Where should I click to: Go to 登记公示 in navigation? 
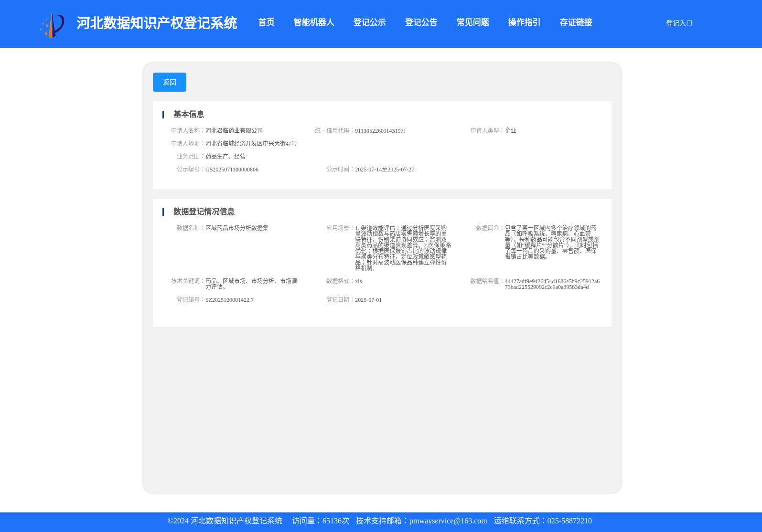(x=369, y=22)
